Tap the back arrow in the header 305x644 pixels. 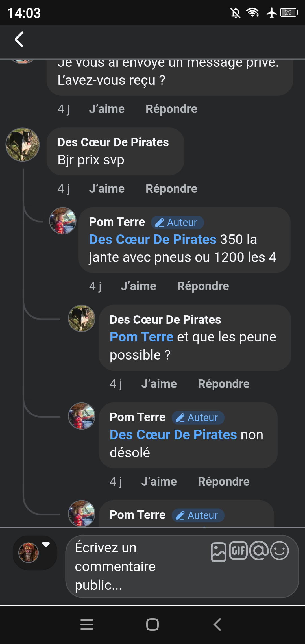tap(19, 40)
